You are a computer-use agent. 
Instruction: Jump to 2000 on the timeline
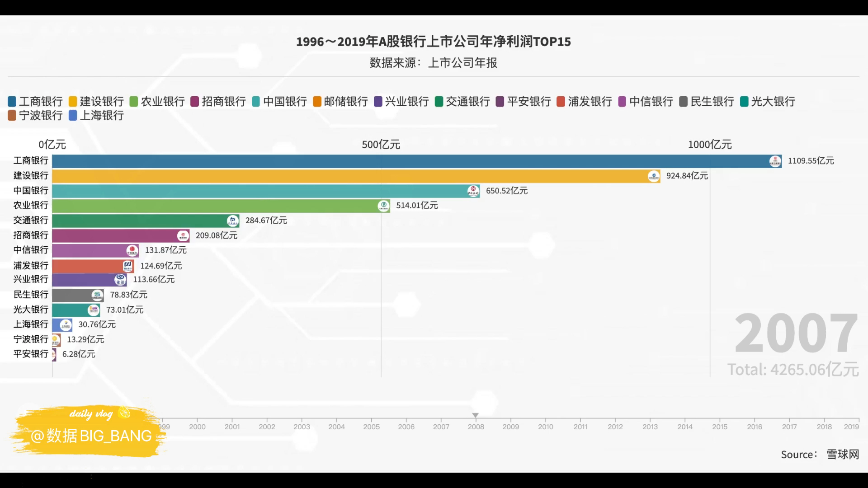click(x=198, y=427)
